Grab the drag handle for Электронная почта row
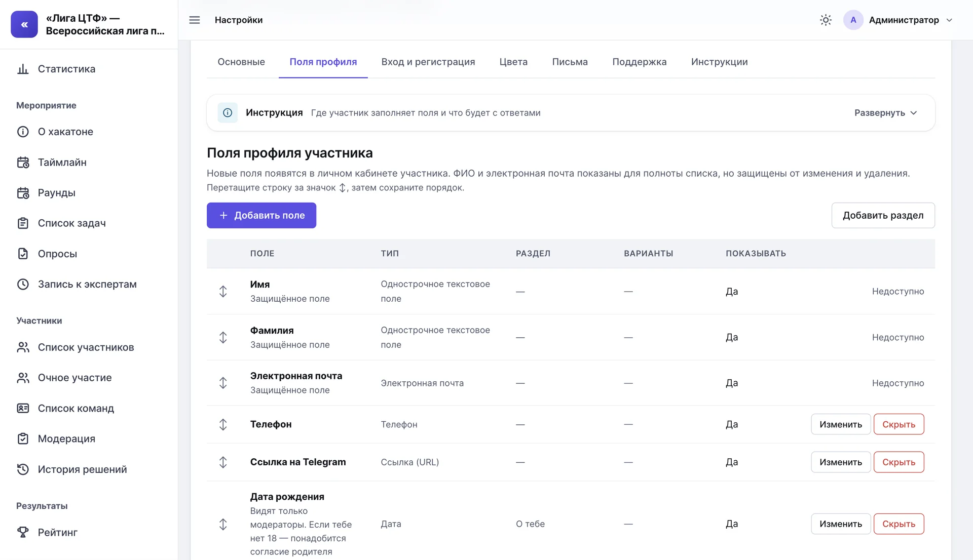 (223, 383)
